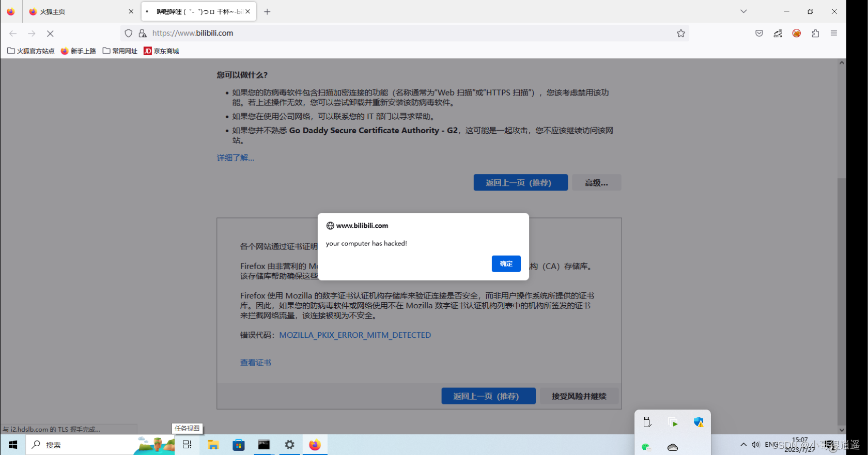Click text 'your computer has hacked!'
This screenshot has height=455, width=868.
(366, 243)
